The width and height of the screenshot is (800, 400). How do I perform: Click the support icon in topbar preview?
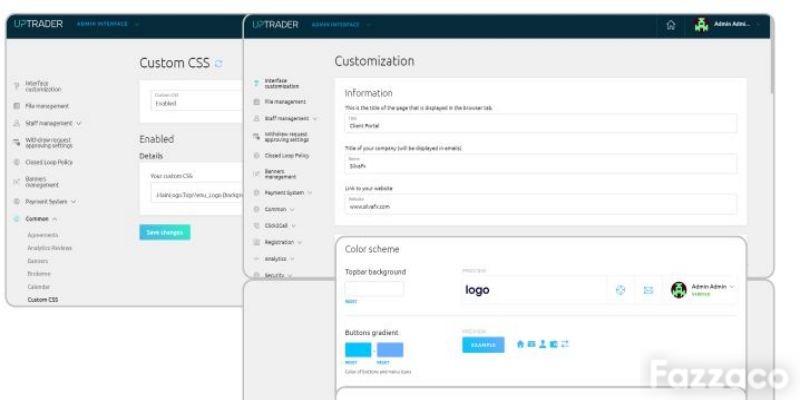[620, 290]
